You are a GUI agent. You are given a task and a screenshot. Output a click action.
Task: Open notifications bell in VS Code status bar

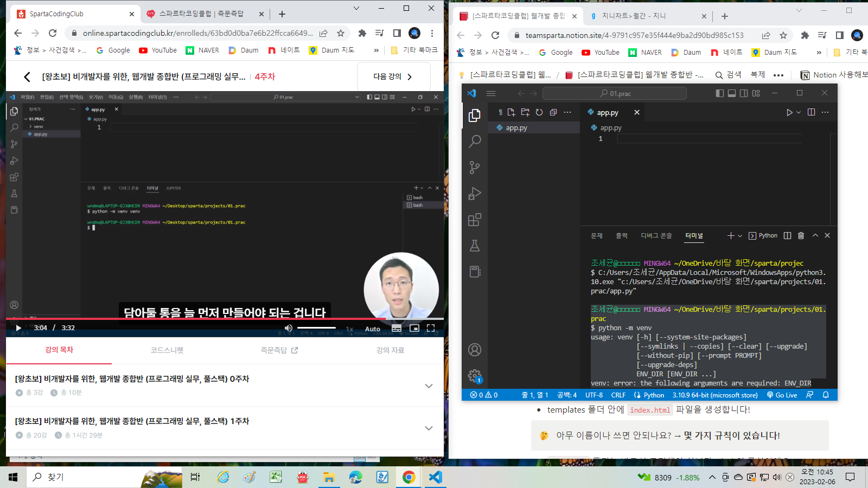826,395
